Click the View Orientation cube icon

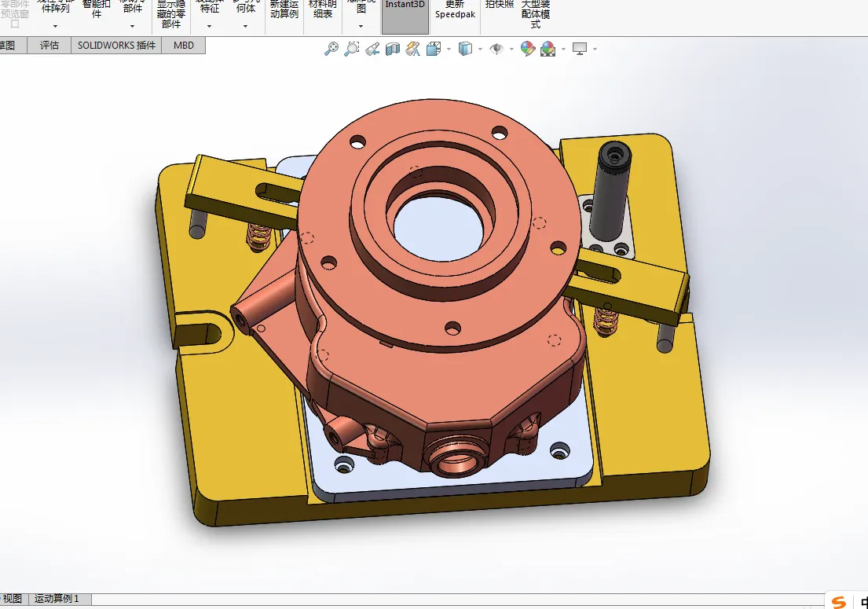click(x=434, y=49)
